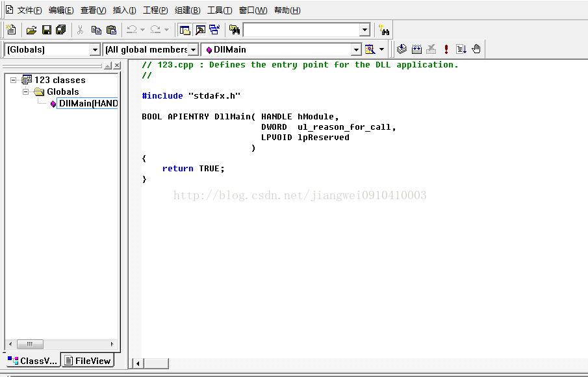The image size is (588, 377).
Task: Open the 工具(T) menu
Action: coord(220,10)
